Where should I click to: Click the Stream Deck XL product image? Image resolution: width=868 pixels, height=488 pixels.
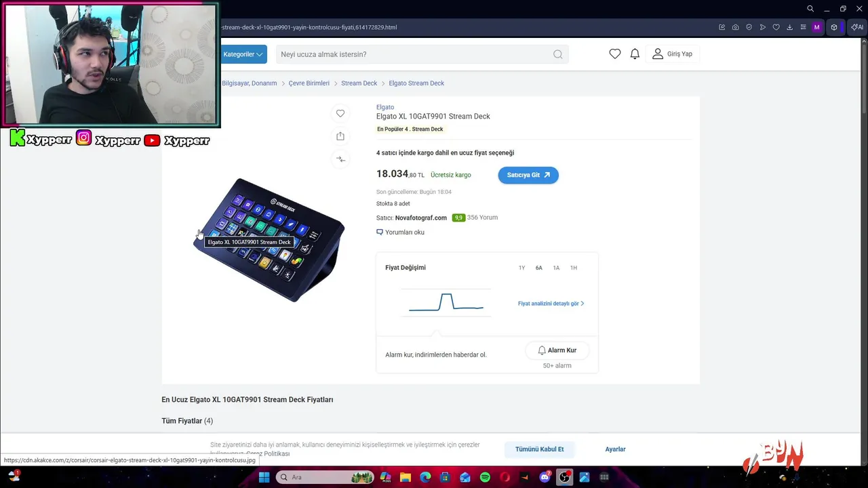click(x=270, y=239)
